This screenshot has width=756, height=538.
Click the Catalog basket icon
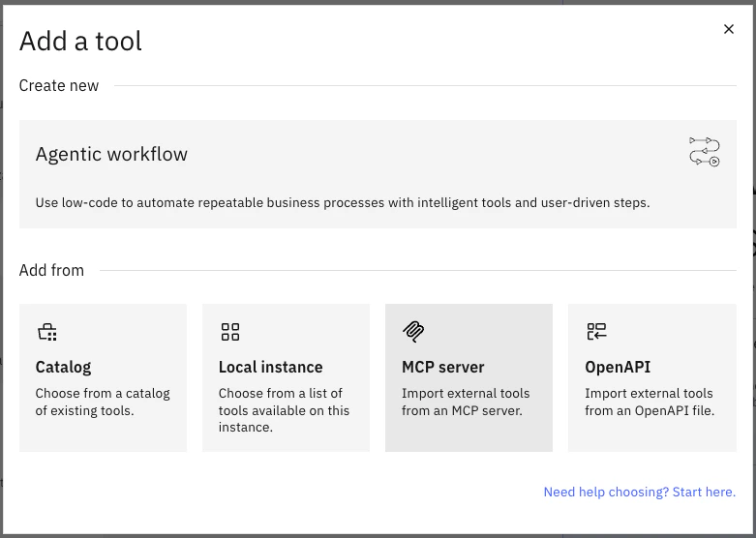coord(46,333)
